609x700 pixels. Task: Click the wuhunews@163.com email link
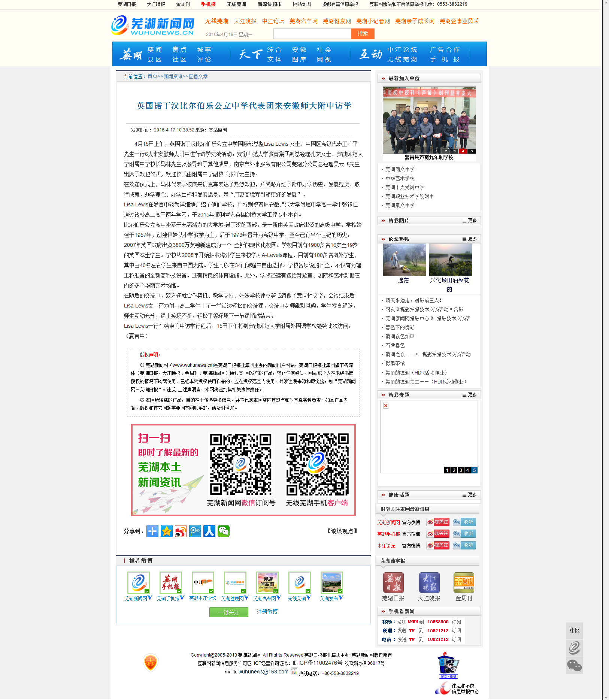click(263, 672)
